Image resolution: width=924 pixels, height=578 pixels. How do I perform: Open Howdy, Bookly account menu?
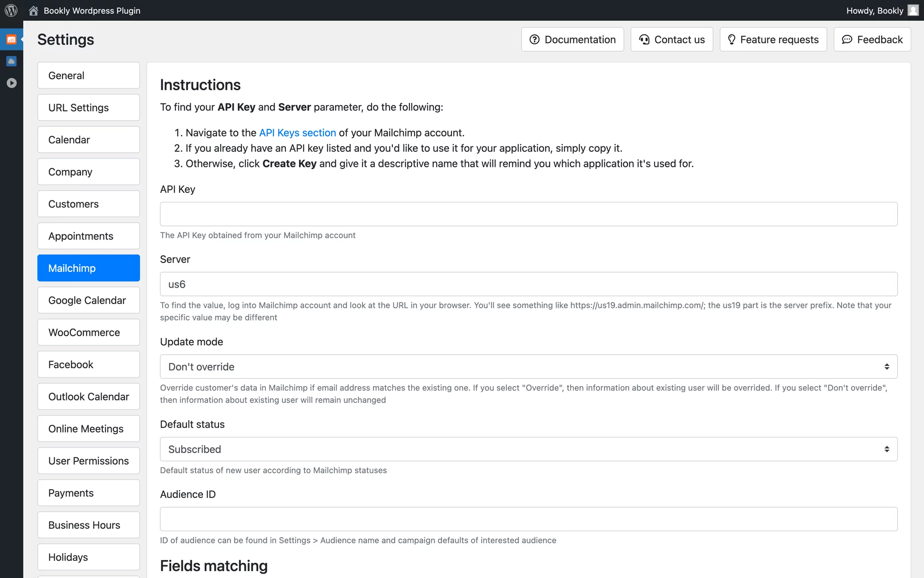tap(875, 11)
